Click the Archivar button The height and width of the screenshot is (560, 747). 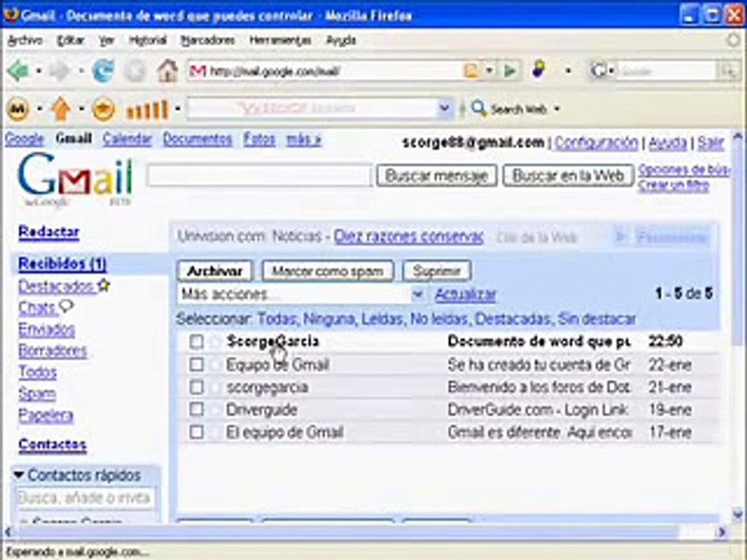tap(215, 271)
